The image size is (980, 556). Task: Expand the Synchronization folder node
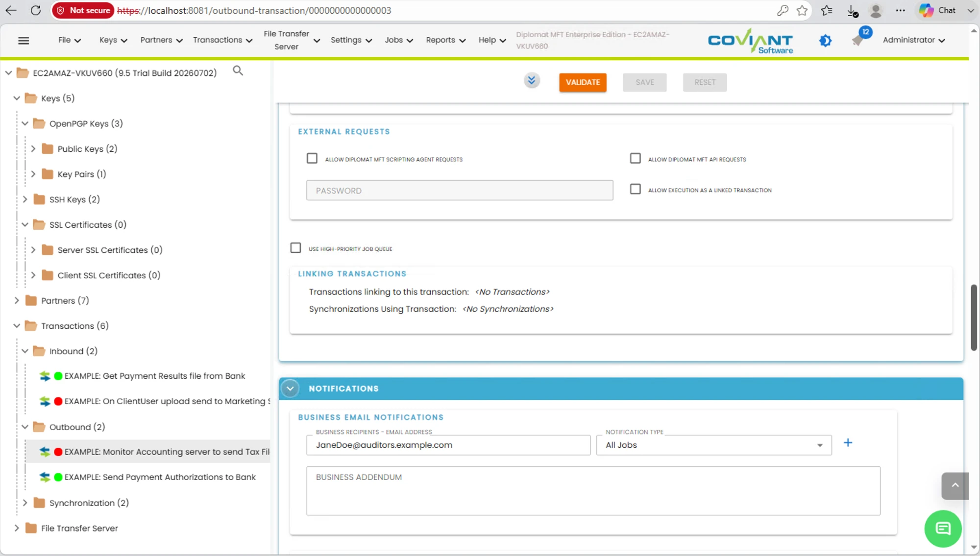[25, 503]
